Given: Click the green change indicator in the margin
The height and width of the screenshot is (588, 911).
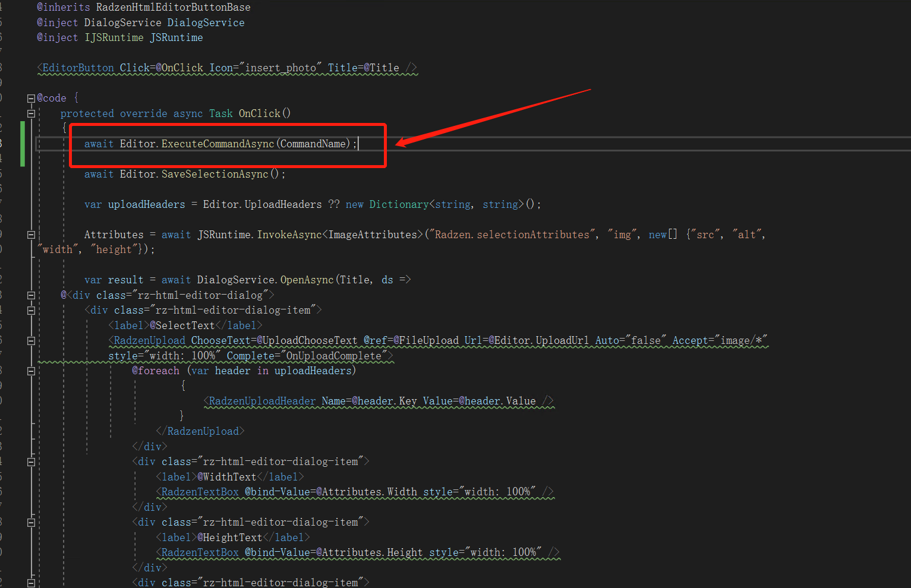Looking at the screenshot, I should tap(22, 144).
